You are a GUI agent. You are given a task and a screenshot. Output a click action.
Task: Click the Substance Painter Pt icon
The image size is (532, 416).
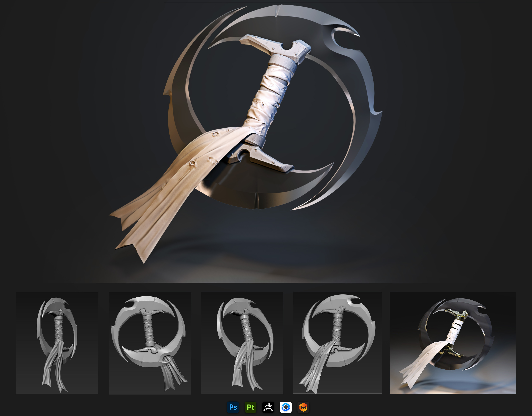tap(250, 407)
